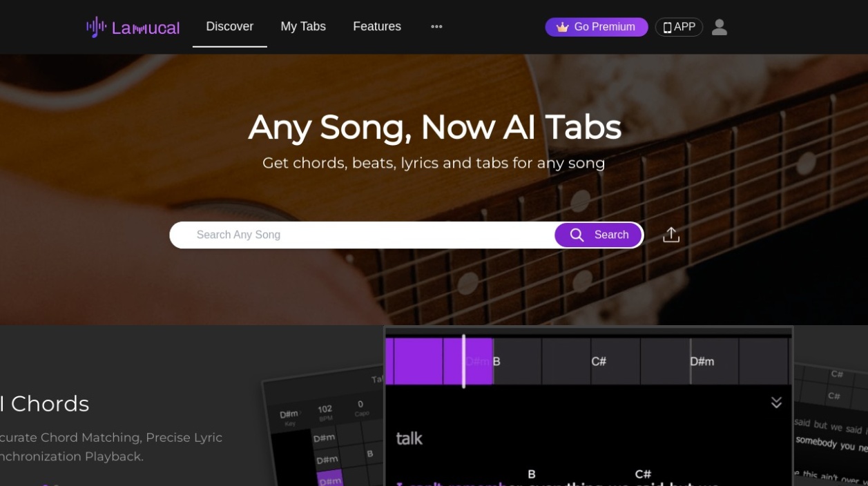Click the 102 BPM value in preview
The width and height of the screenshot is (868, 486).
click(325, 410)
